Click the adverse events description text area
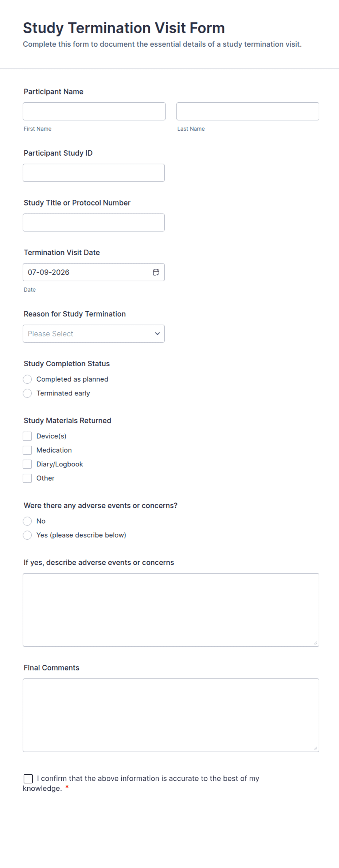 pos(171,610)
